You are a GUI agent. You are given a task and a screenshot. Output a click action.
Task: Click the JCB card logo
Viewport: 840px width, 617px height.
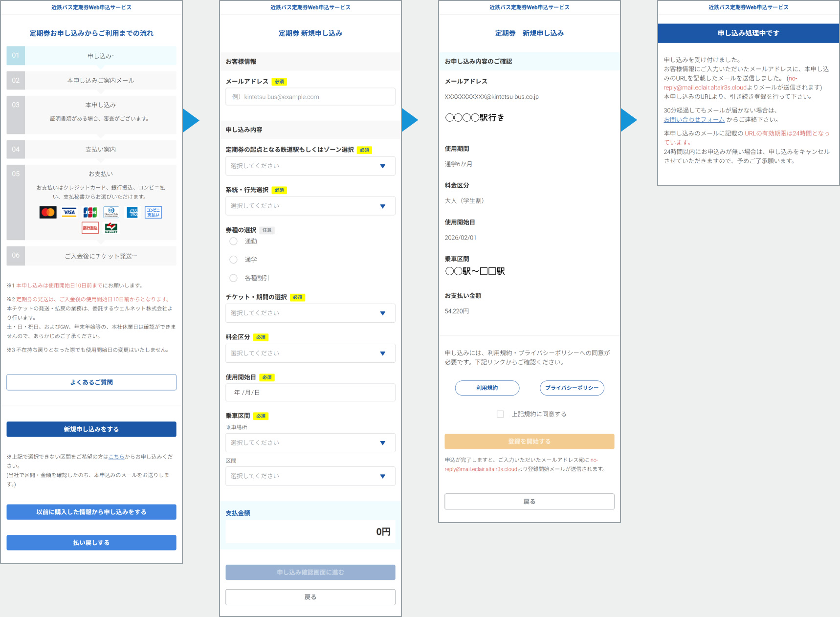[90, 212]
